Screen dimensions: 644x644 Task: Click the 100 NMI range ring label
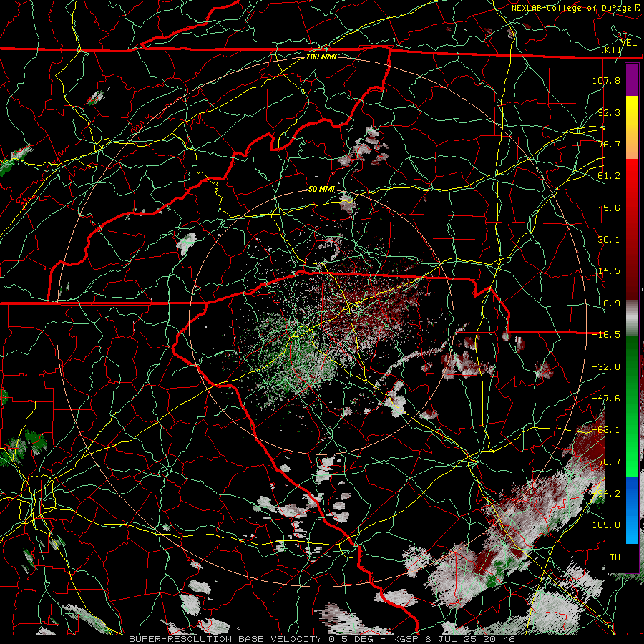pyautogui.click(x=321, y=57)
